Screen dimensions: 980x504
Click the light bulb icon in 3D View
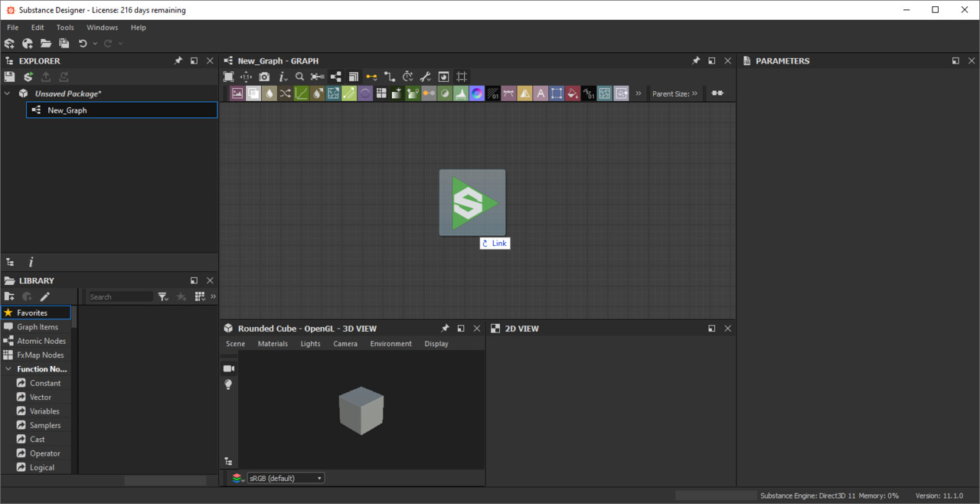[x=228, y=385]
